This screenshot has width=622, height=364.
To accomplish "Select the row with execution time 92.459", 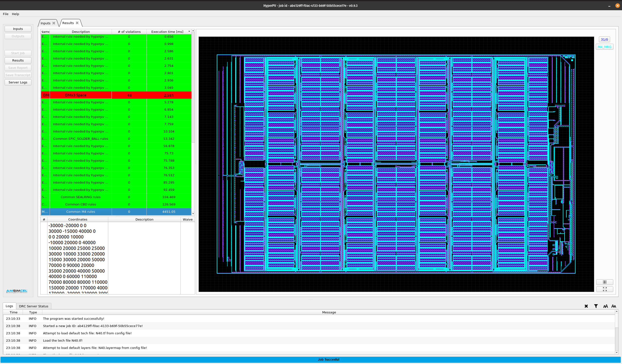I will [116, 190].
